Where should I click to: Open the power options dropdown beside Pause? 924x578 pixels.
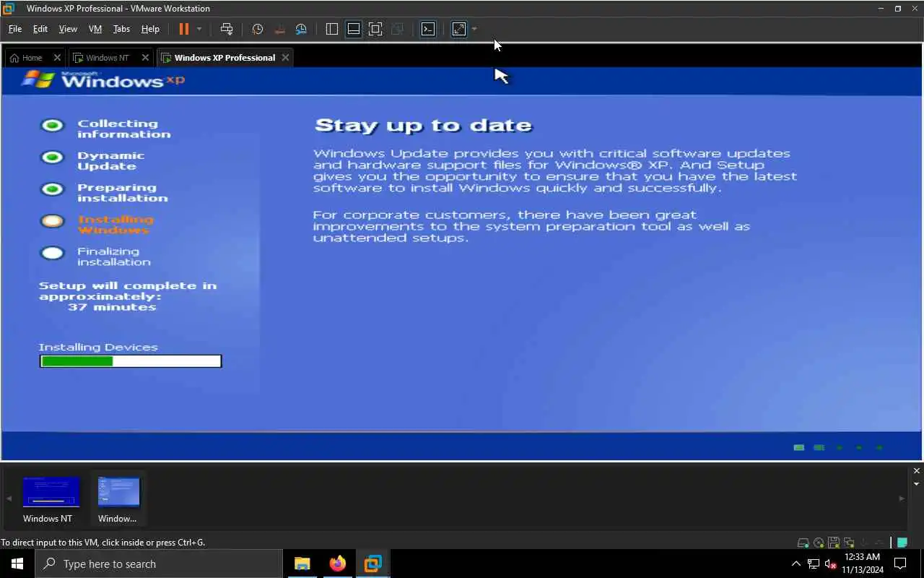pos(199,29)
